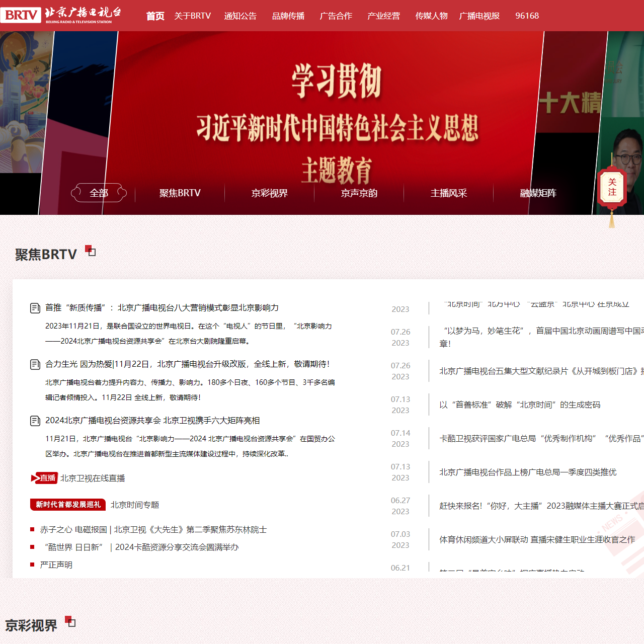
Task: Go to 传媒人物 in the nav
Action: tap(432, 16)
